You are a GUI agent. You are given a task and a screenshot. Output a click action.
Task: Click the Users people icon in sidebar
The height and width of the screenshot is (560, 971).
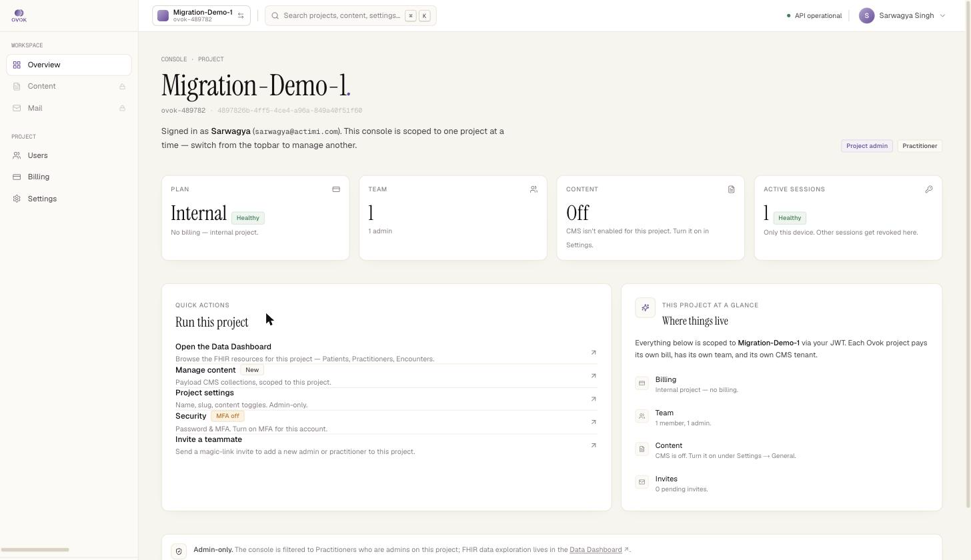tap(17, 155)
